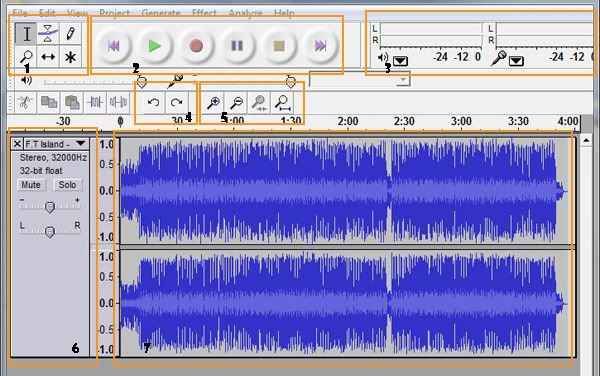Click the track gain slider knob
Viewport: 600px width, 376px height.
(50, 207)
